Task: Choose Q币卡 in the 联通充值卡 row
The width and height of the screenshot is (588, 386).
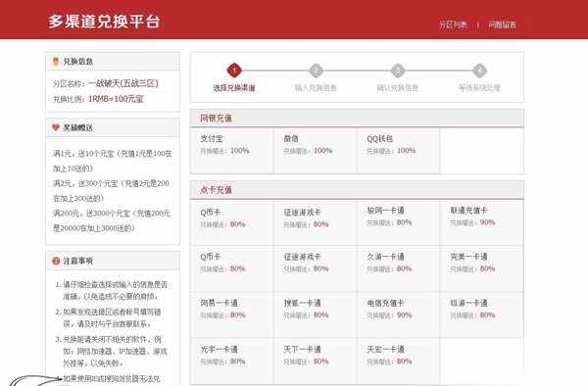Action: [x=232, y=222]
